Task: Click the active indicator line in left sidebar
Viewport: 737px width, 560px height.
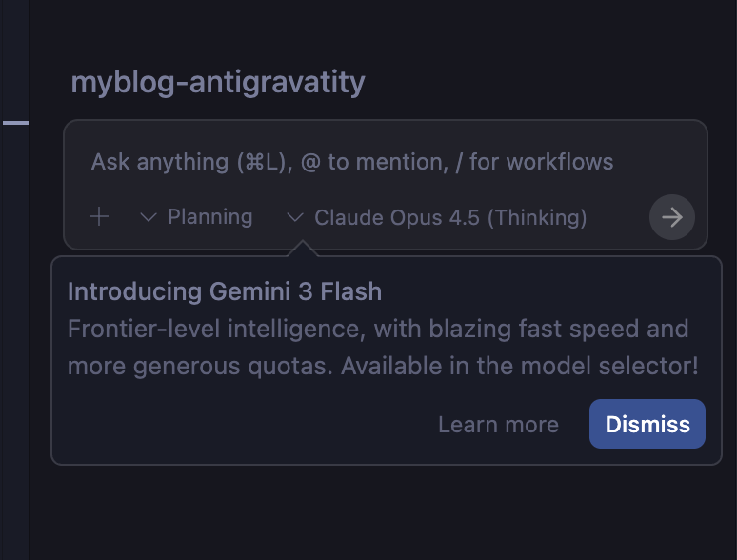Action: coord(15,123)
